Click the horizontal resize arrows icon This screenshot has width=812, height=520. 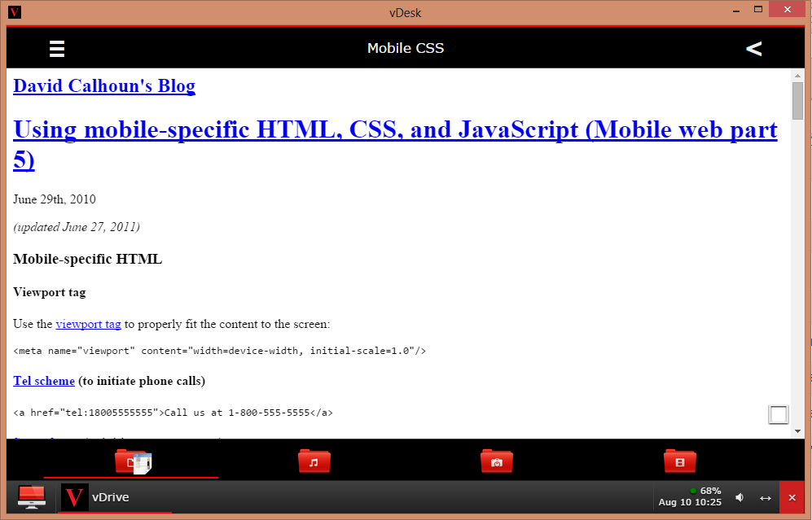point(766,497)
